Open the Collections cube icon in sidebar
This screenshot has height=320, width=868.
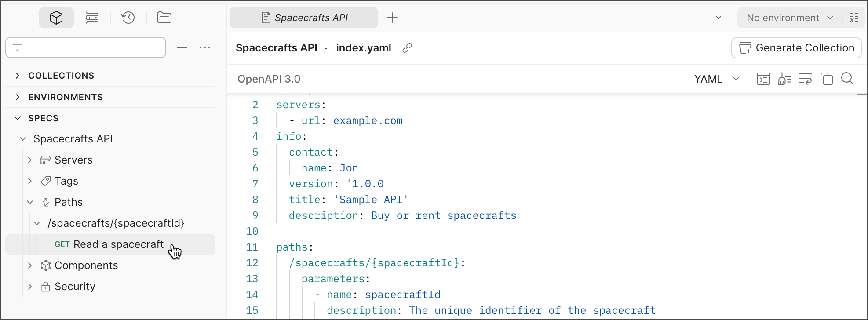pyautogui.click(x=56, y=18)
